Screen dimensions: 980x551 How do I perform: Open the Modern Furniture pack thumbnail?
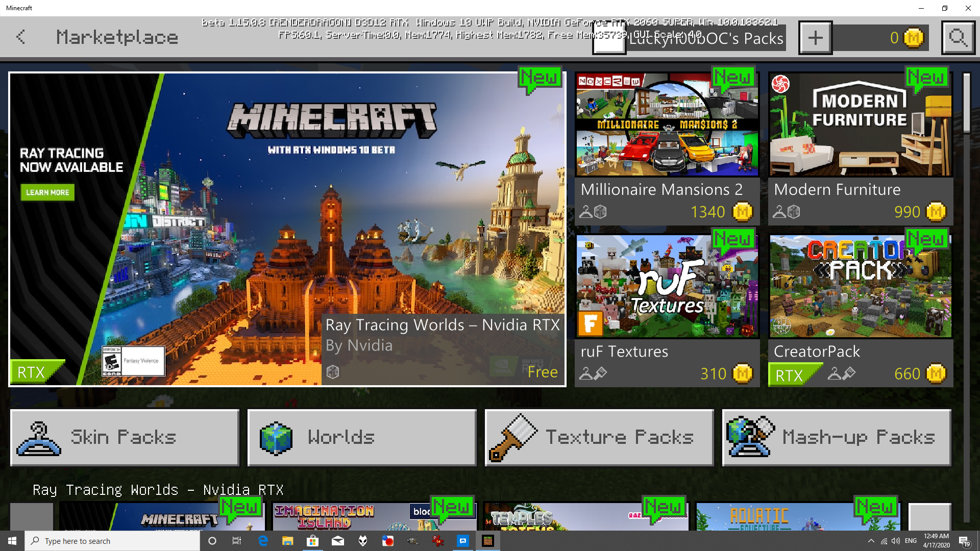coord(860,125)
